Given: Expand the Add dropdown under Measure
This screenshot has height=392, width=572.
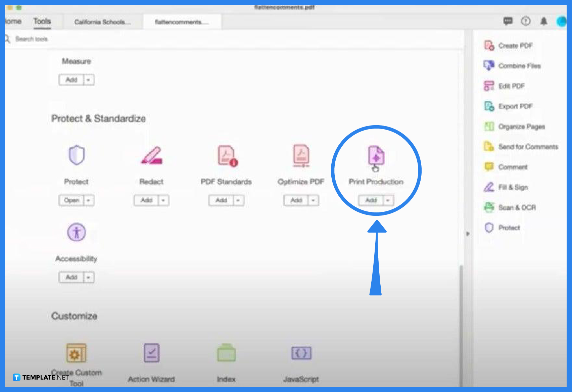Looking at the screenshot, I should [x=88, y=80].
